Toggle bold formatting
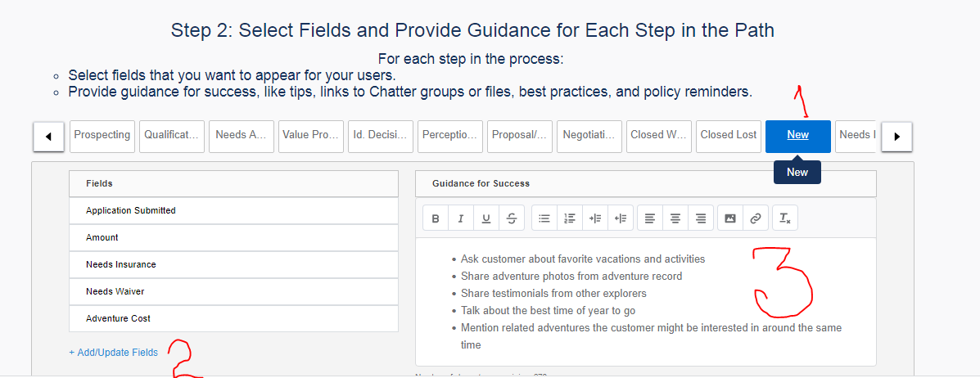The width and height of the screenshot is (980, 378). pyautogui.click(x=436, y=218)
